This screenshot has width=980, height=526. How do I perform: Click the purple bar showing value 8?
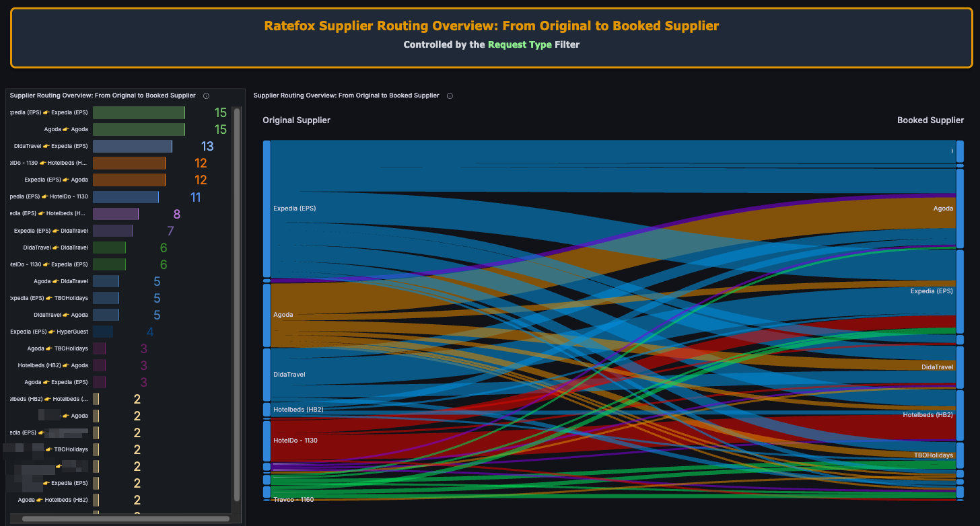(116, 214)
